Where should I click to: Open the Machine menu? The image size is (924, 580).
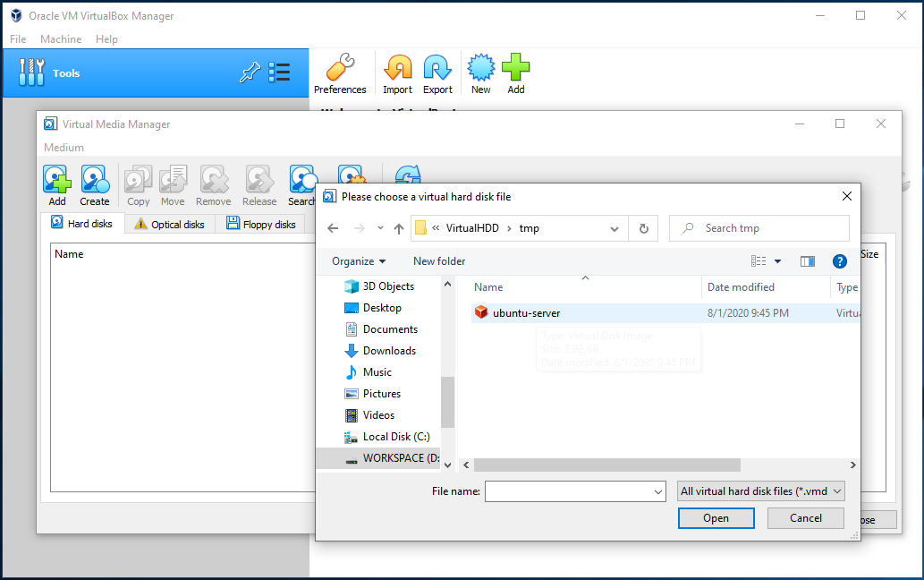(x=61, y=38)
